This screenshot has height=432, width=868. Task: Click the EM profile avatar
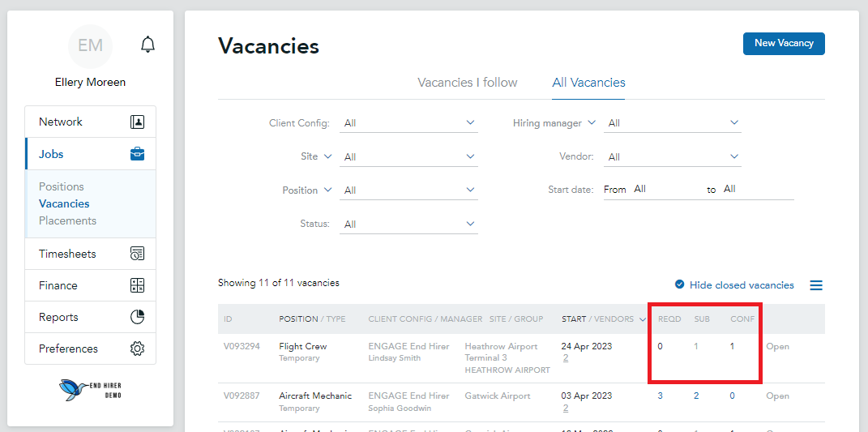click(x=90, y=46)
